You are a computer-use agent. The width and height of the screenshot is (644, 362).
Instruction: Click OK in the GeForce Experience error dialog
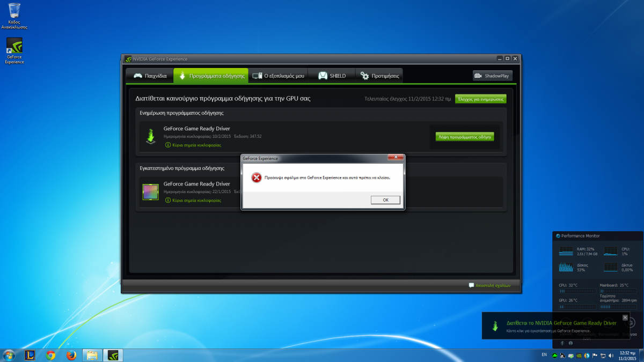click(385, 200)
